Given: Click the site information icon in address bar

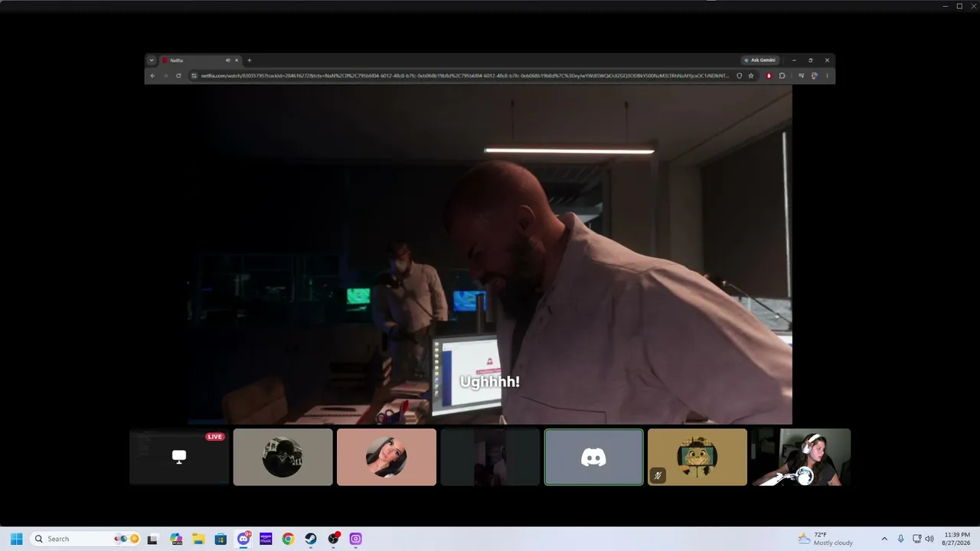Looking at the screenshot, I should (194, 76).
